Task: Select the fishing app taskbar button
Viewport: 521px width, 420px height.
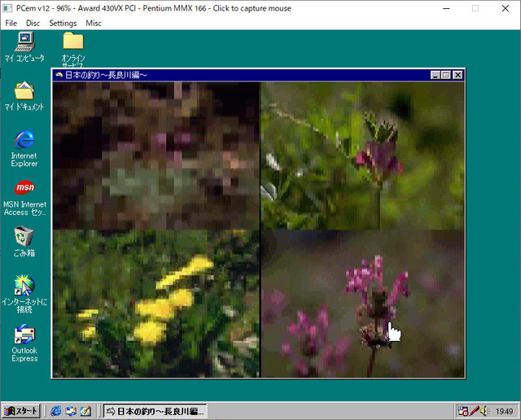Action: pyautogui.click(x=155, y=411)
